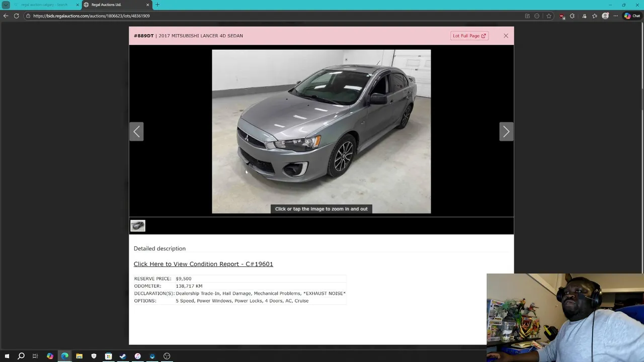Switch to Microsoft Edge on the taskbar
The image size is (644, 362).
pyautogui.click(x=64, y=356)
